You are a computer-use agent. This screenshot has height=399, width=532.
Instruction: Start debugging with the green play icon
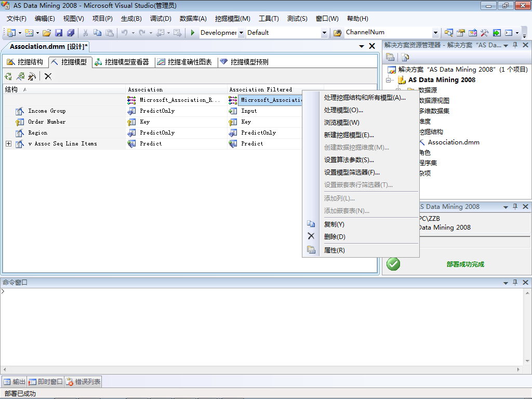tap(193, 33)
